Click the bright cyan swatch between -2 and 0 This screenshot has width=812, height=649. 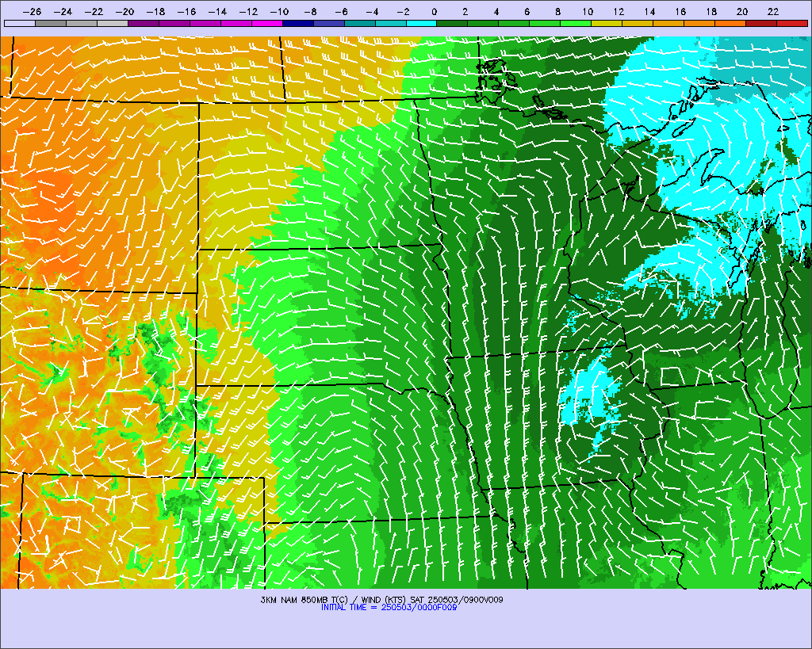422,23
